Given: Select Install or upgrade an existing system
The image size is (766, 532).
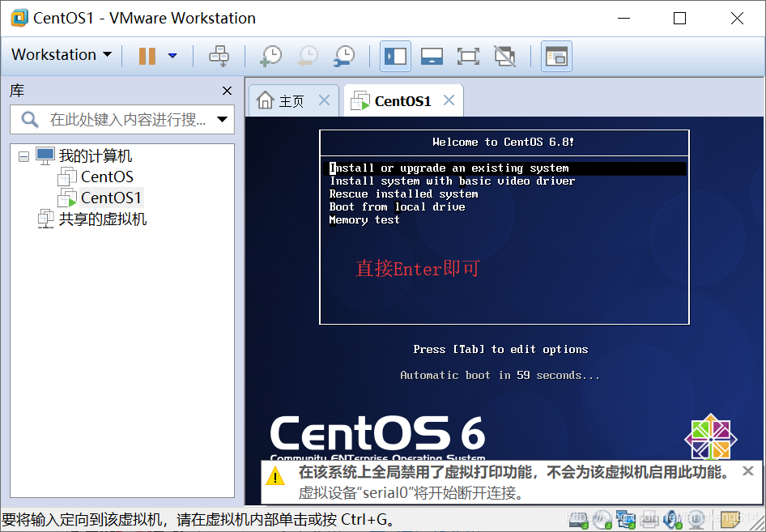Looking at the screenshot, I should (504, 168).
